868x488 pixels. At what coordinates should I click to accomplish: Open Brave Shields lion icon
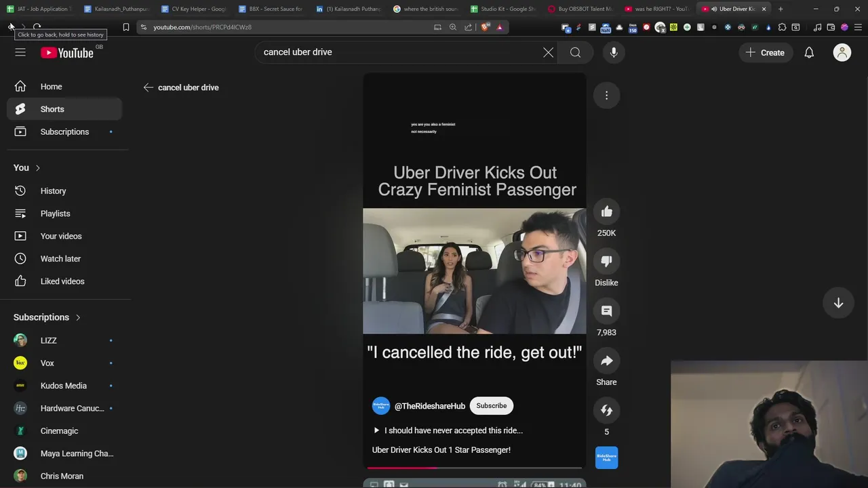tap(485, 27)
